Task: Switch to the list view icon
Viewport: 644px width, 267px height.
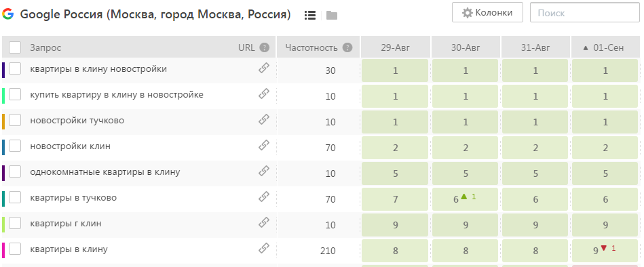Action: 310,16
